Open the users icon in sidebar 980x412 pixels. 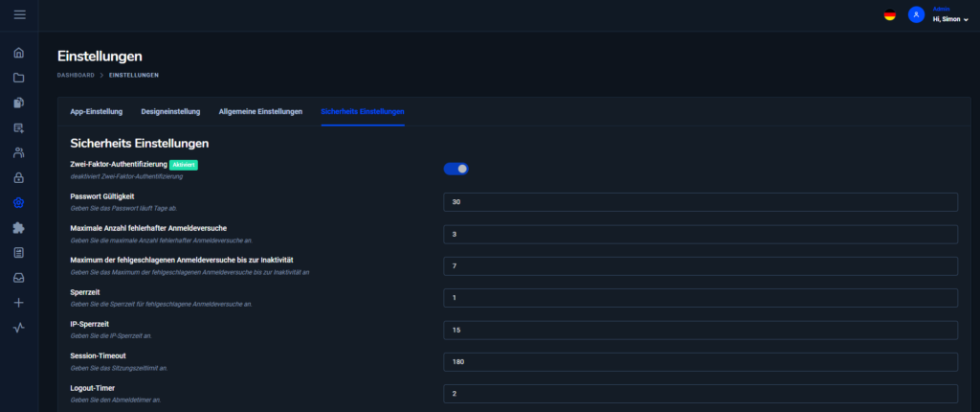(x=19, y=152)
